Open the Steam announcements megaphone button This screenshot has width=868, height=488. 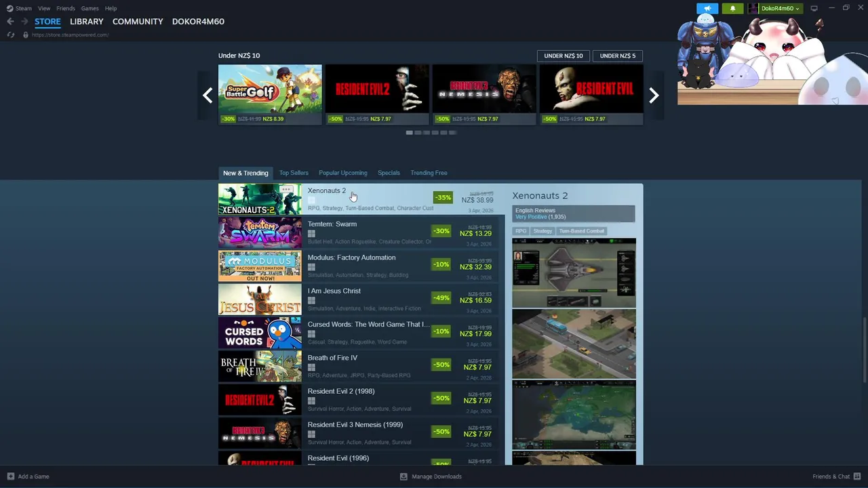(x=707, y=8)
